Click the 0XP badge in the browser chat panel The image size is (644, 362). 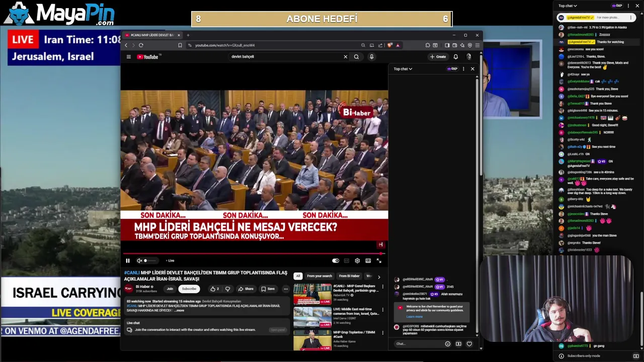pos(453,69)
